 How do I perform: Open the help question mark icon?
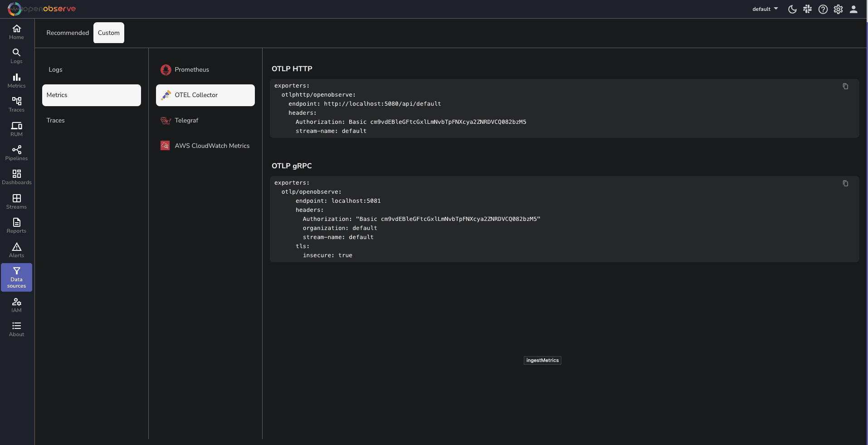[x=823, y=9]
